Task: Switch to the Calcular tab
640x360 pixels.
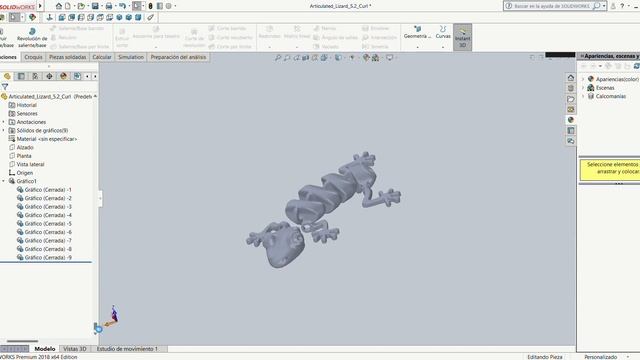Action: click(x=102, y=57)
